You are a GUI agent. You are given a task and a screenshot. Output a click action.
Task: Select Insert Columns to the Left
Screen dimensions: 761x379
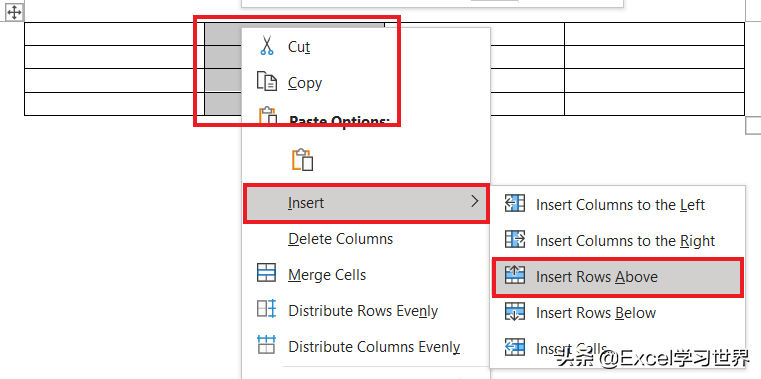[x=617, y=204]
